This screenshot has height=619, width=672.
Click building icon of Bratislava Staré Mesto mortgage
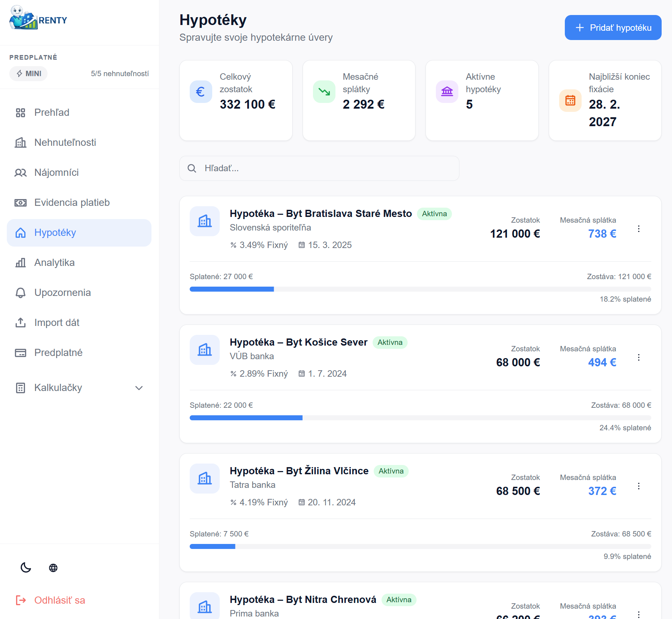(x=205, y=221)
